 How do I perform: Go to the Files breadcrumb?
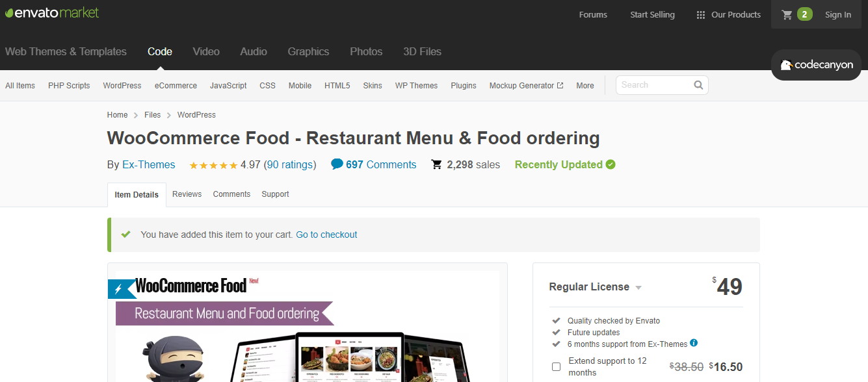pyautogui.click(x=153, y=115)
